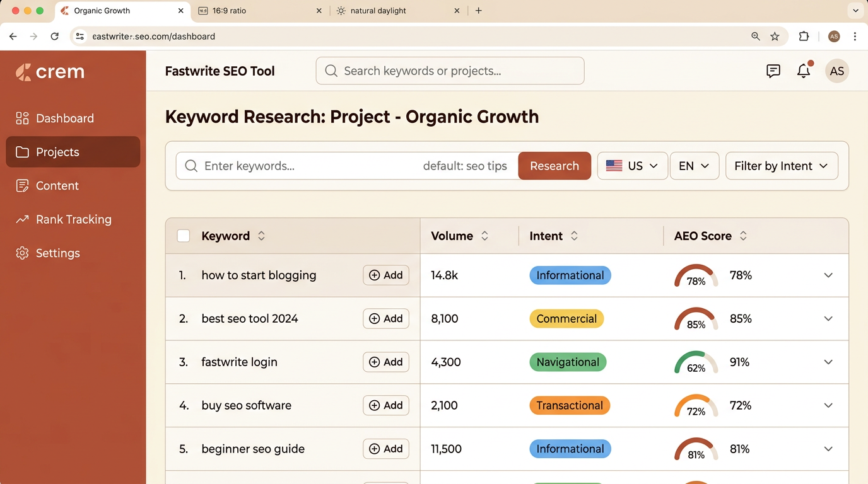Expand the how to start blogging row

pyautogui.click(x=828, y=275)
